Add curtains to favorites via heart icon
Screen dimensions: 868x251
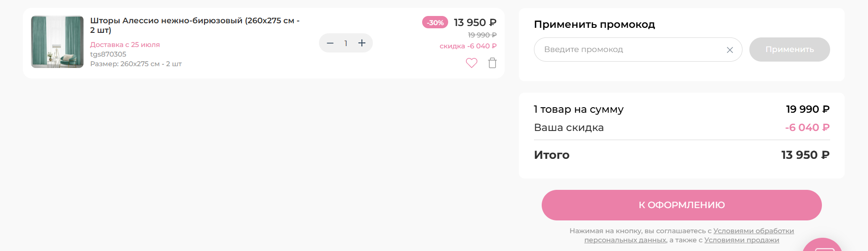[x=471, y=63]
